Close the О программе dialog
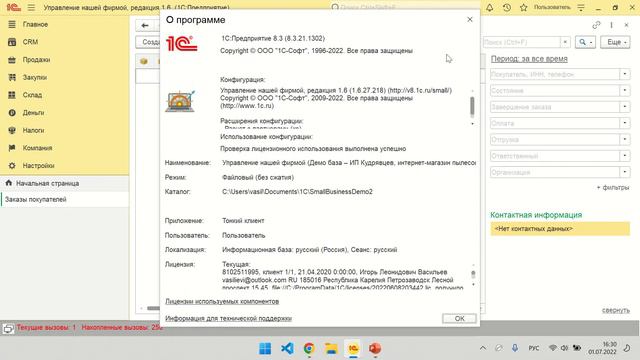The width and height of the screenshot is (640, 360). [470, 19]
